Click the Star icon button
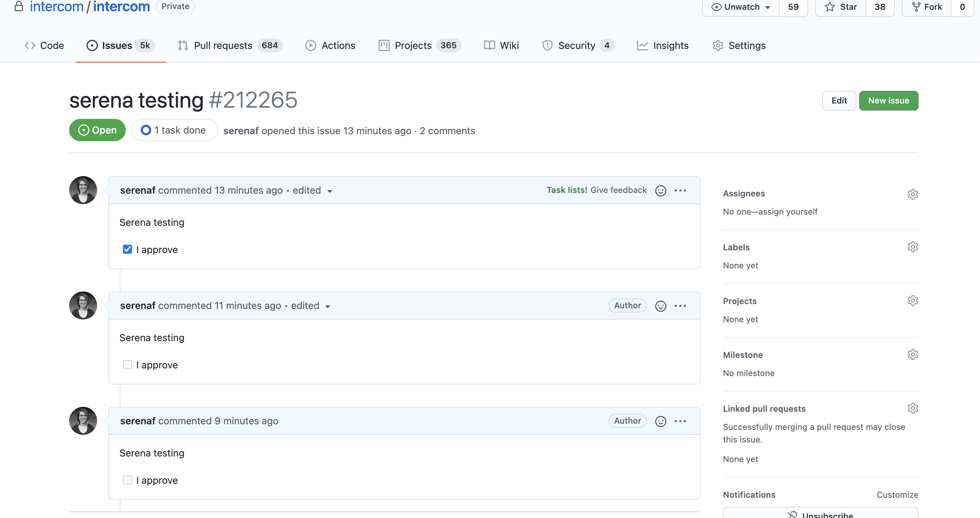The height and width of the screenshot is (518, 980). (840, 7)
